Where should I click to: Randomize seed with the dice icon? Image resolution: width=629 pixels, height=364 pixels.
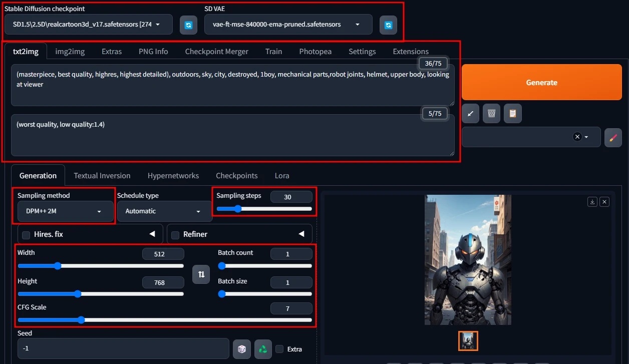coord(242,349)
